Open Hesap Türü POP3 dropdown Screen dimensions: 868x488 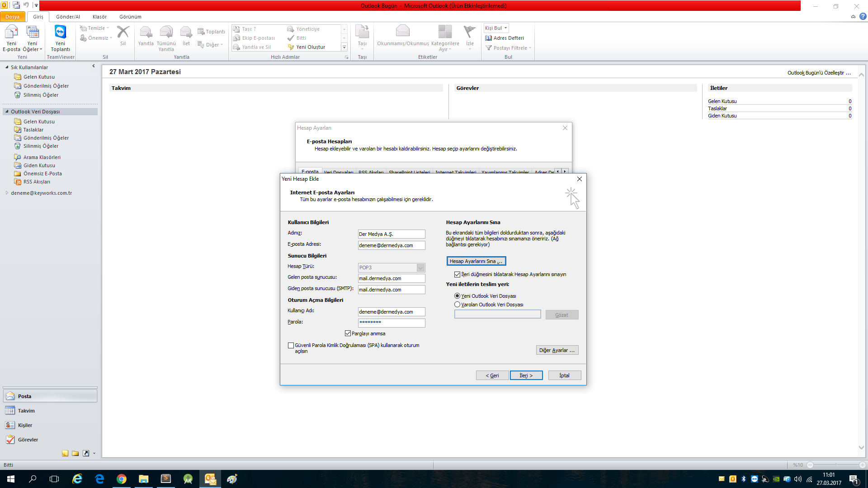420,267
